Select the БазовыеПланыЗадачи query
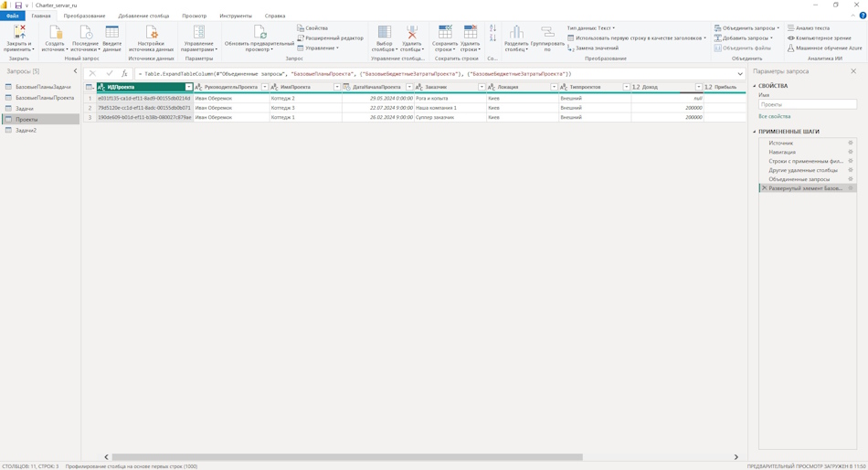 [41, 87]
